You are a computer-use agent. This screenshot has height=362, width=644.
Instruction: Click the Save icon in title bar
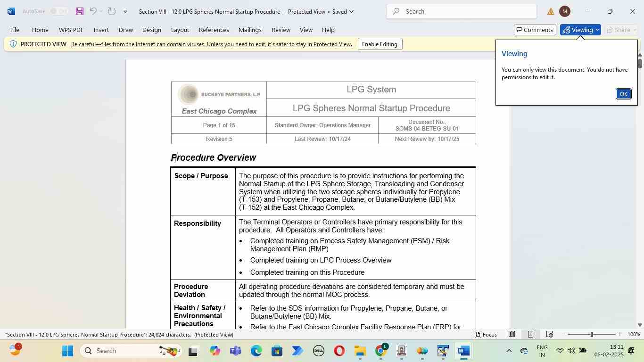pyautogui.click(x=80, y=11)
